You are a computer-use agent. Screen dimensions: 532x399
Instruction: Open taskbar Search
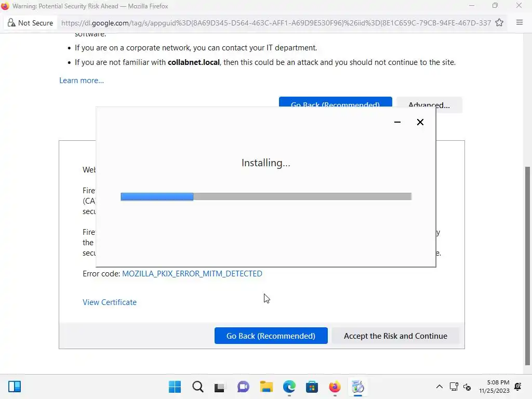(x=198, y=387)
